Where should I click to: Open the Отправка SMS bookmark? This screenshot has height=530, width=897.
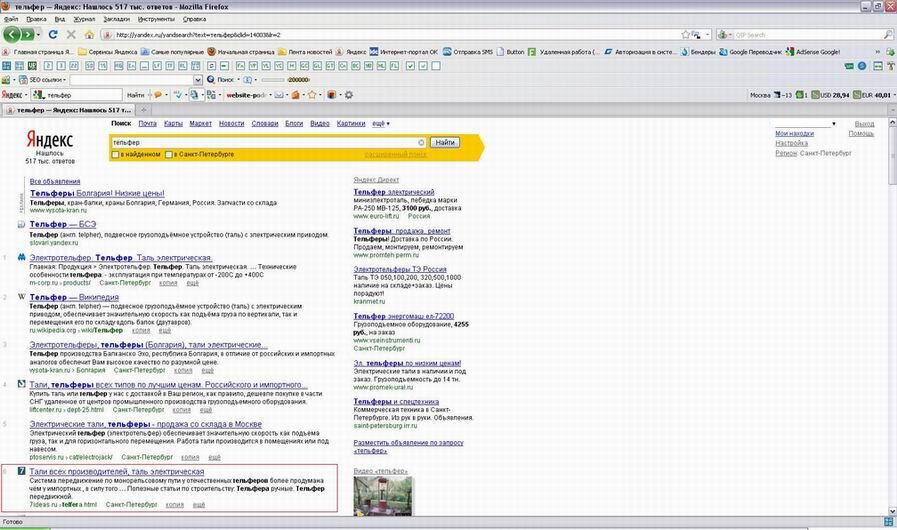pos(467,52)
